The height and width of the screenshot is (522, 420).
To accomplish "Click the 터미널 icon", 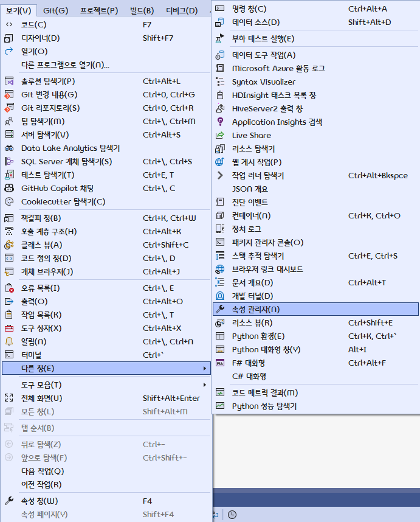I will coord(9,355).
